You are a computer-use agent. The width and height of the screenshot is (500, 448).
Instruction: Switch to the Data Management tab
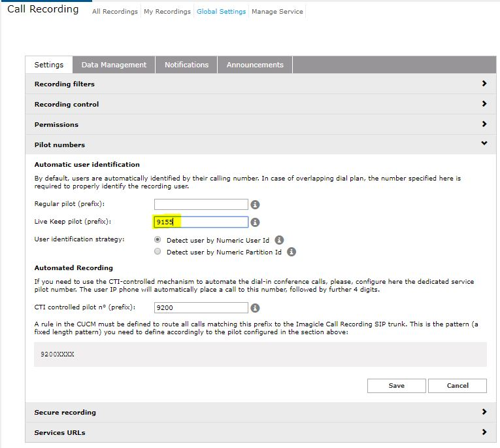(114, 65)
